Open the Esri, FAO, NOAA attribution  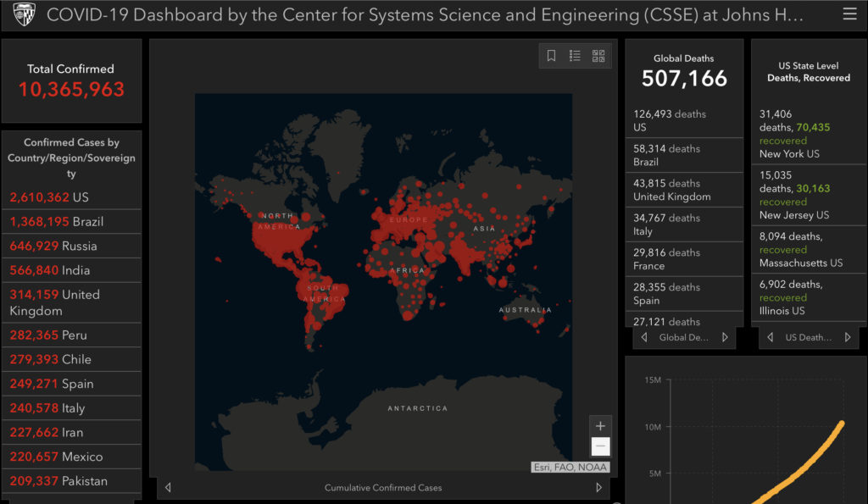point(570,467)
